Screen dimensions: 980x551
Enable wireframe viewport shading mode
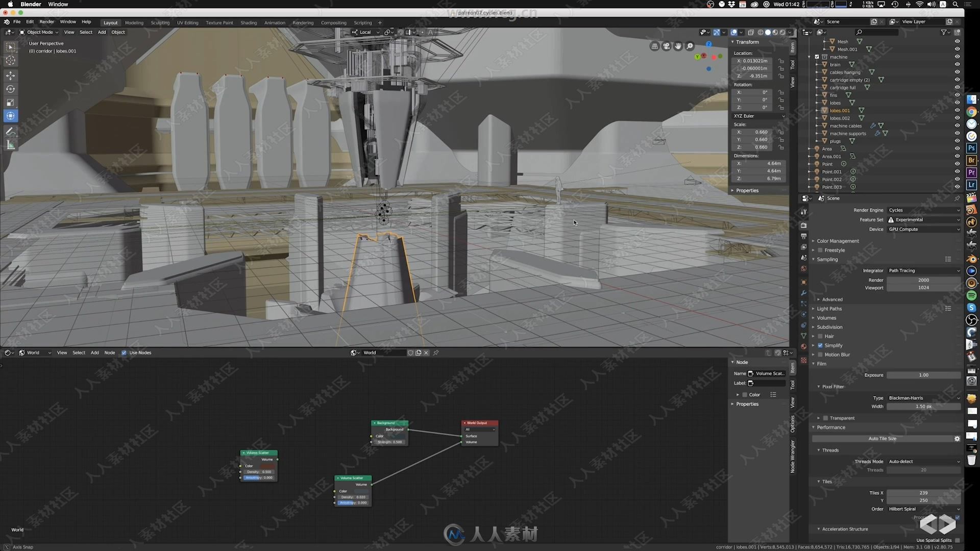tap(761, 32)
